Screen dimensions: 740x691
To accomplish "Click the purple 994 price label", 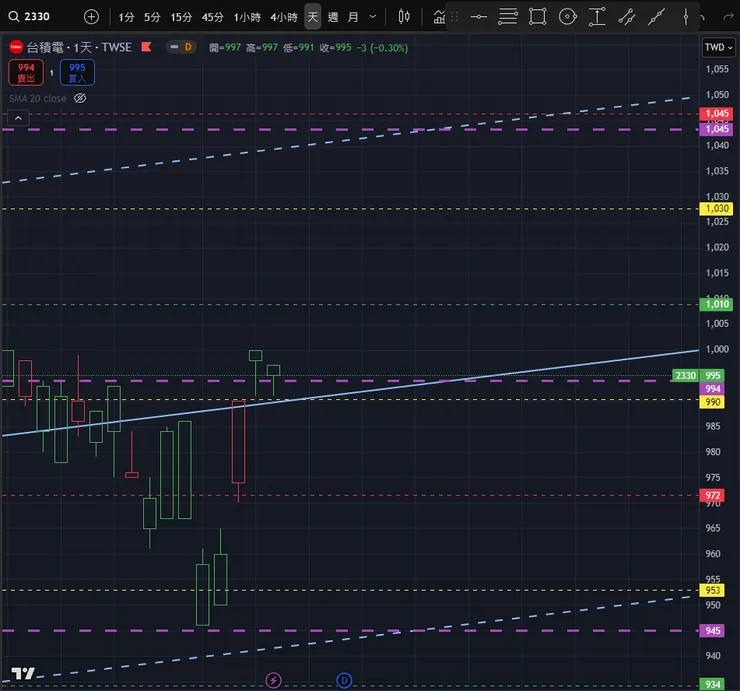I will 712,389.
